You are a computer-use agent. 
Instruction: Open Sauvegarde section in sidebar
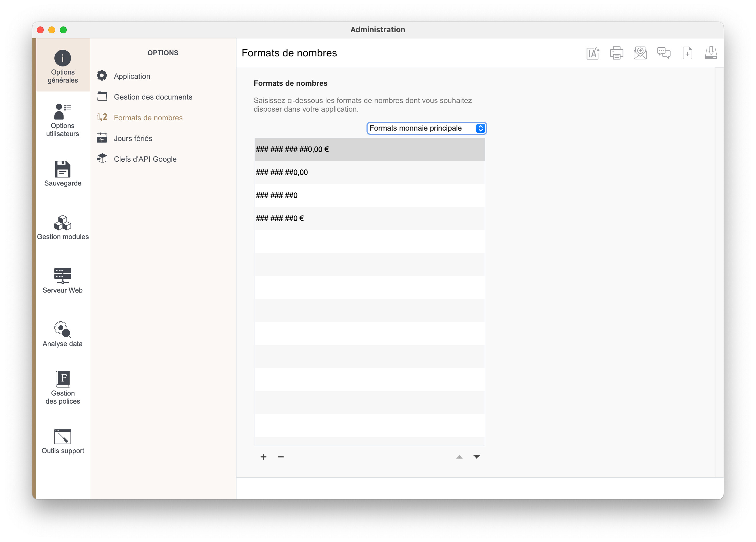pos(63,174)
